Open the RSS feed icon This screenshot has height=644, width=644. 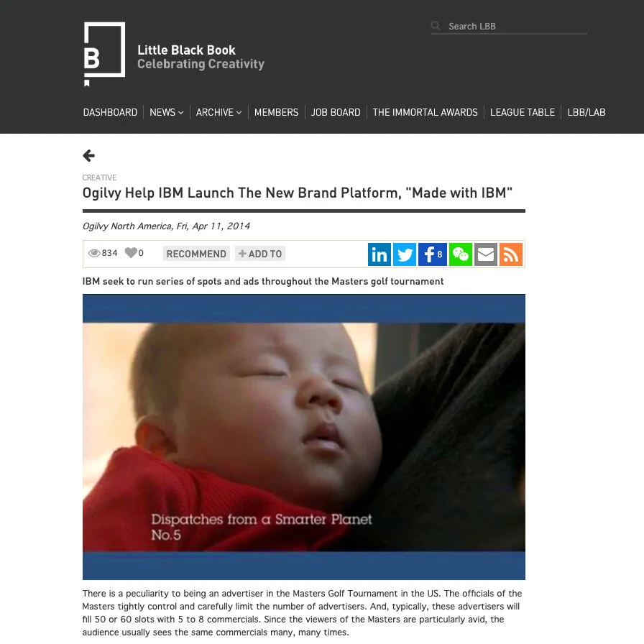pyautogui.click(x=511, y=254)
